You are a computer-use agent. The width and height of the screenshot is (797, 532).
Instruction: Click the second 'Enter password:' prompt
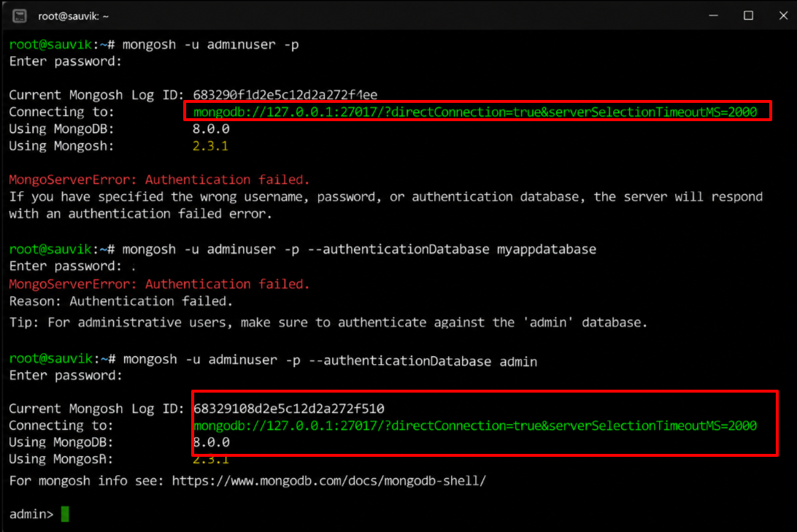66,266
